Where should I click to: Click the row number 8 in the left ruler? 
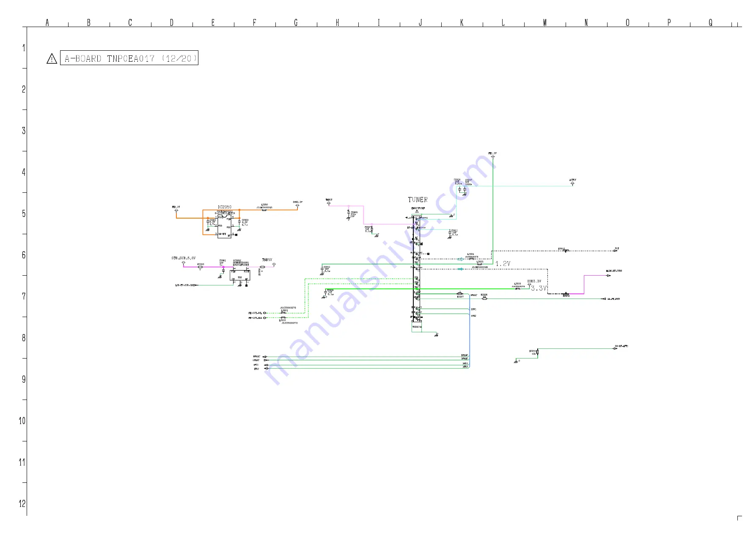pos(24,338)
